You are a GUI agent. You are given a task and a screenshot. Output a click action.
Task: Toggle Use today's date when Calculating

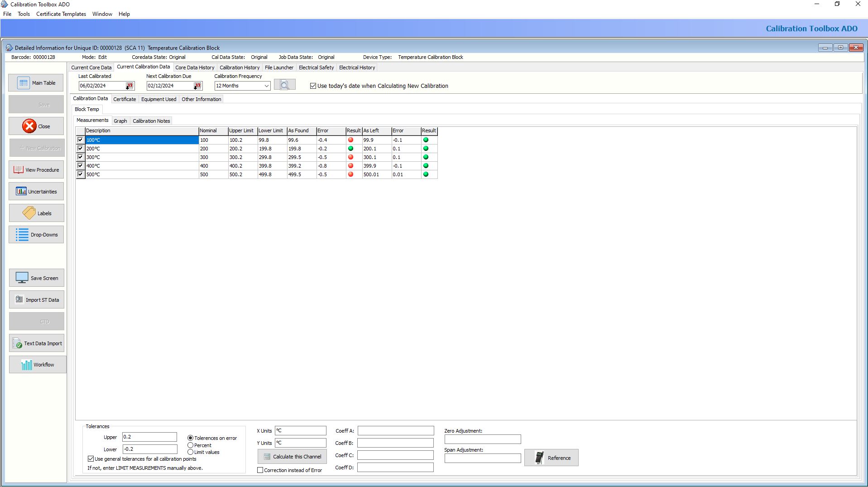point(313,86)
